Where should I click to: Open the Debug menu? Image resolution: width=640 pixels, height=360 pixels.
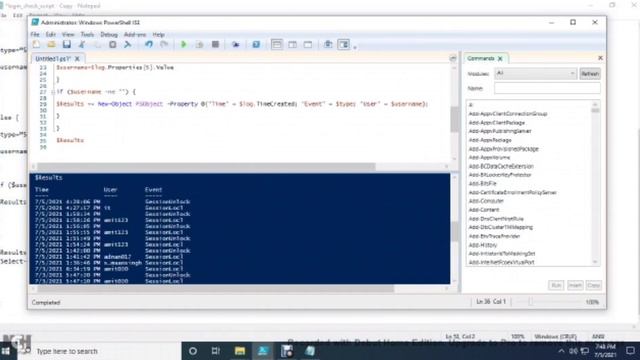pyautogui.click(x=109, y=35)
